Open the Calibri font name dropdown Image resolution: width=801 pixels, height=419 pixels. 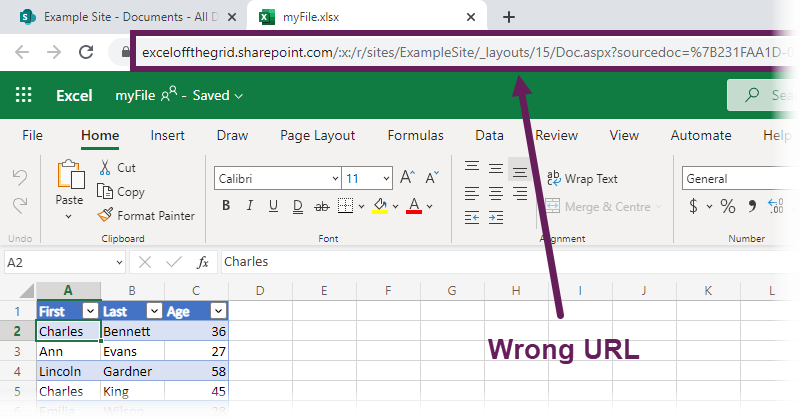pos(277,178)
